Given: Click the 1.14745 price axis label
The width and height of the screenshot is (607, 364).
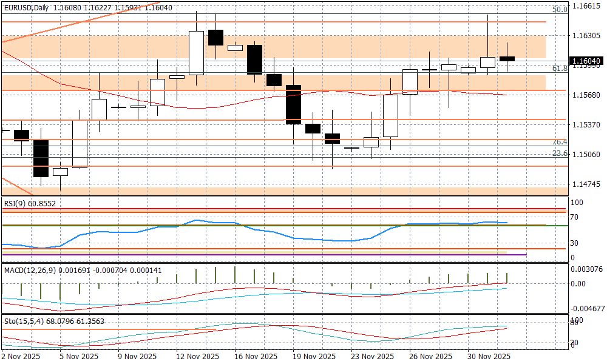Looking at the screenshot, I should [x=586, y=184].
